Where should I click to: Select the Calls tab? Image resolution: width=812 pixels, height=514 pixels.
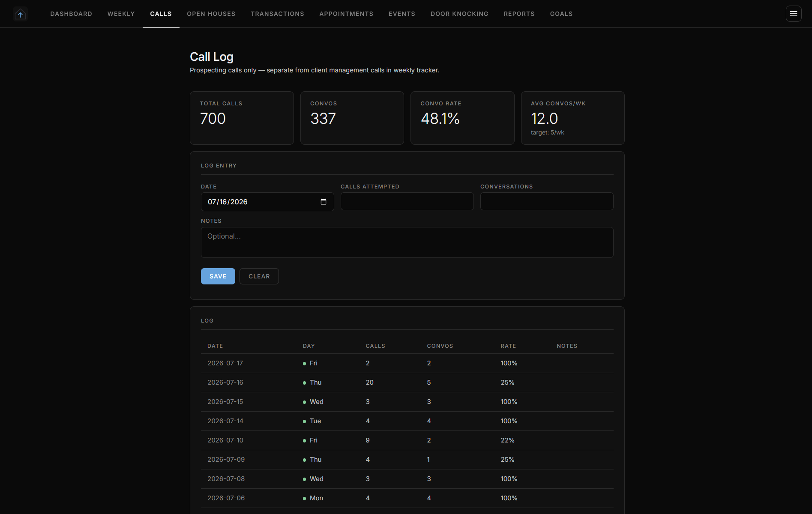pos(161,14)
